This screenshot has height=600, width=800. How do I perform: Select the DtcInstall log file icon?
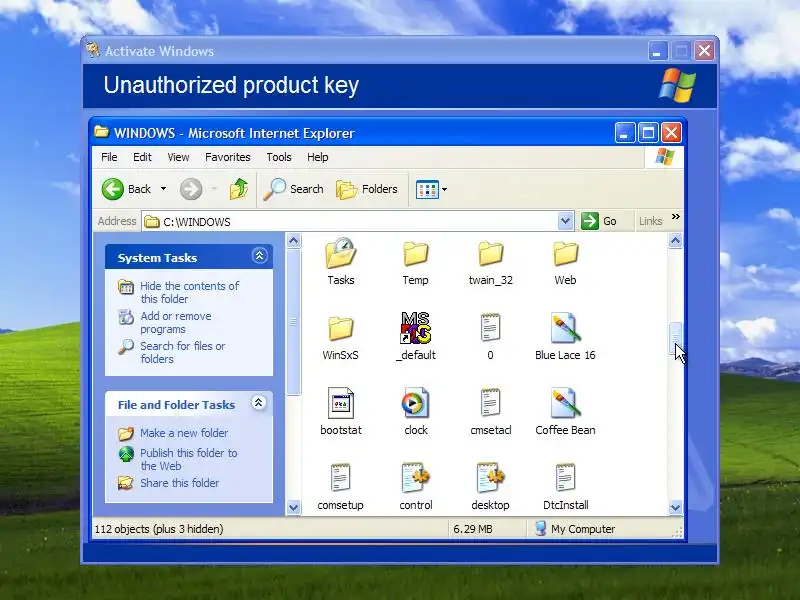pos(565,478)
